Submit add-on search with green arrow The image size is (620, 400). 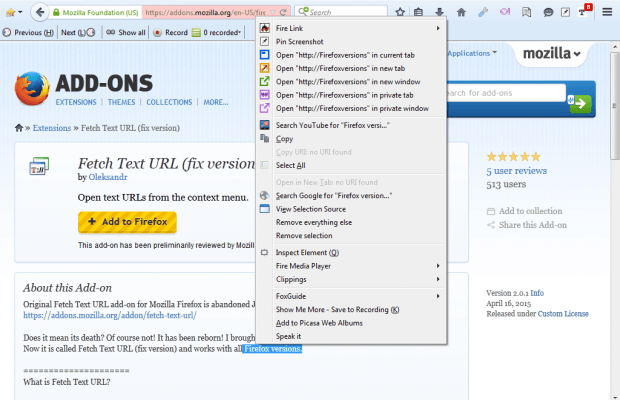[x=580, y=104]
